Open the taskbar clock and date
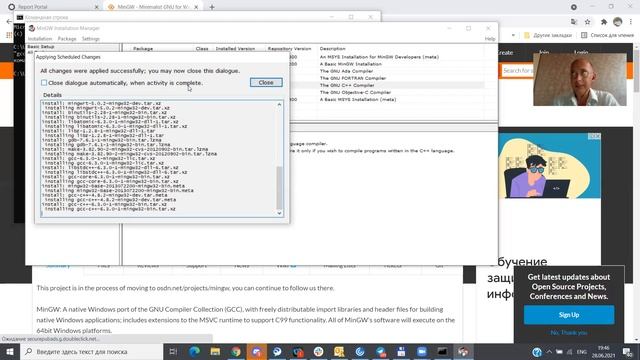Screen dimensions: 640x360 (x=603, y=352)
